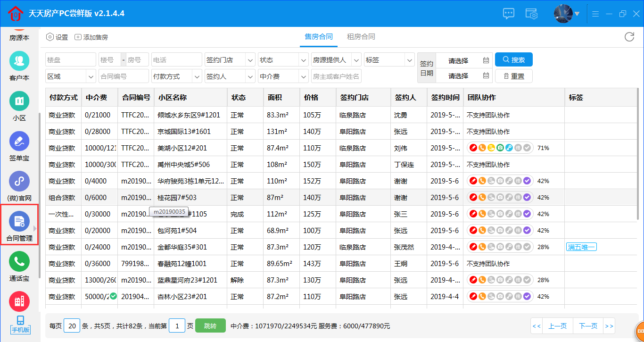Launch 签单宝 from the sidebar
This screenshot has width=644, height=342.
[19, 141]
